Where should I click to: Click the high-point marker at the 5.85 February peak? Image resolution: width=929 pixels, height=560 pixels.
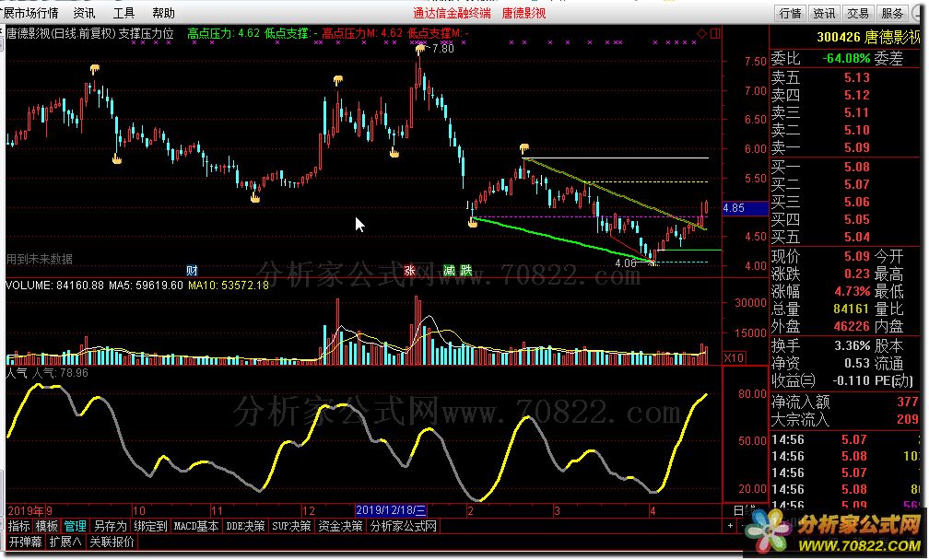pos(524,148)
